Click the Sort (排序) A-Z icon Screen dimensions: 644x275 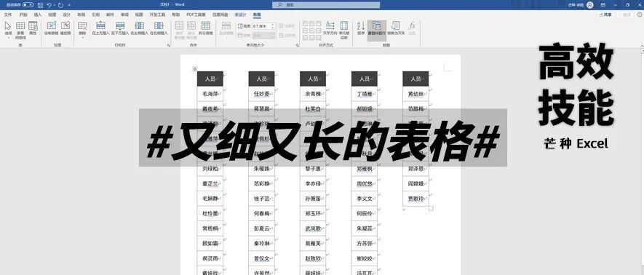pyautogui.click(x=361, y=25)
